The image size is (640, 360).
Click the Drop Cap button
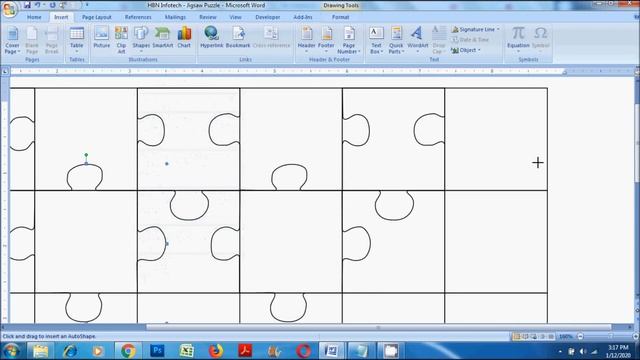point(439,40)
